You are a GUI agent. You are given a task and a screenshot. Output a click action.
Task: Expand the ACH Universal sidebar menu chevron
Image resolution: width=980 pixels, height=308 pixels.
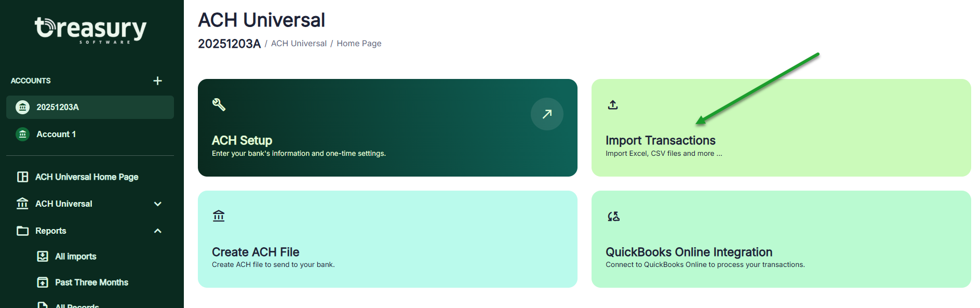point(158,204)
